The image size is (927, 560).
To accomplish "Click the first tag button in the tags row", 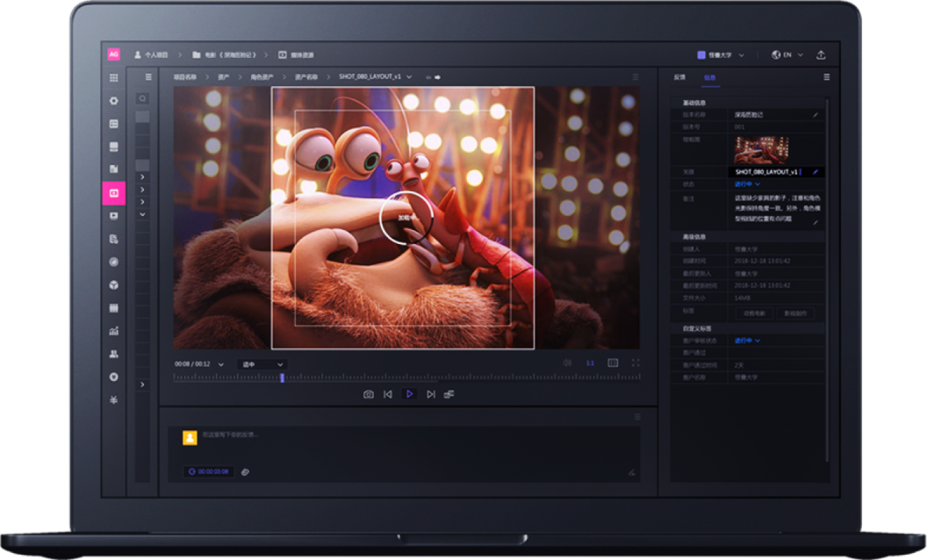I will (754, 312).
